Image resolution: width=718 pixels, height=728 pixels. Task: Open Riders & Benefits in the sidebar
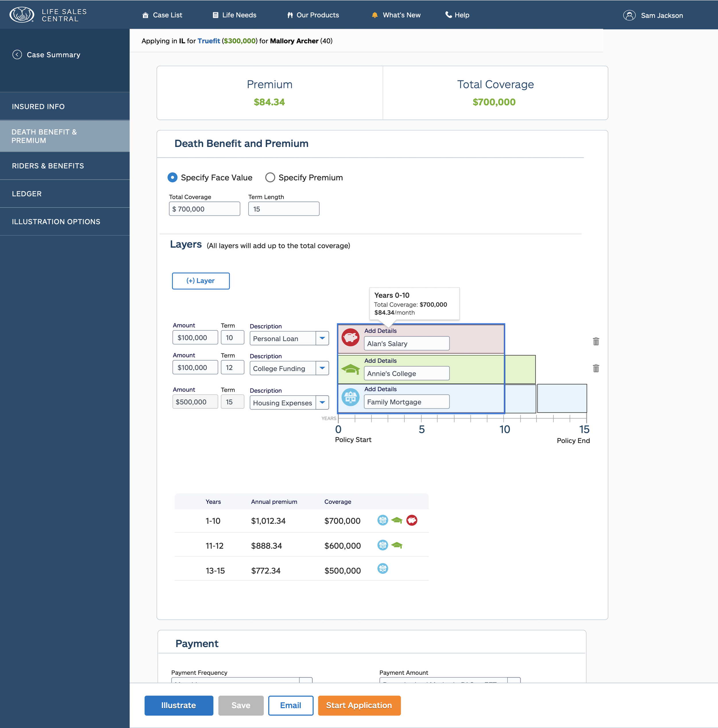pos(48,166)
